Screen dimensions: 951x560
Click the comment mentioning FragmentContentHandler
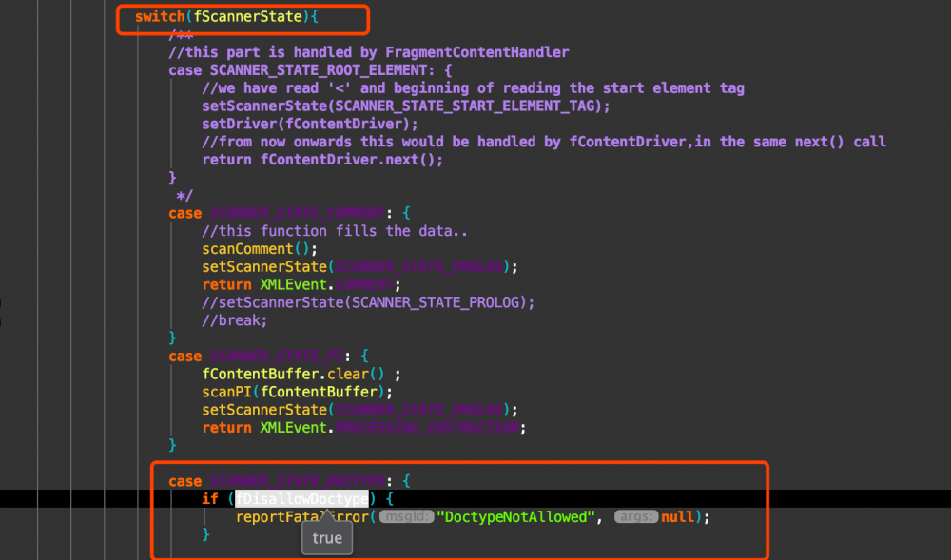[369, 52]
